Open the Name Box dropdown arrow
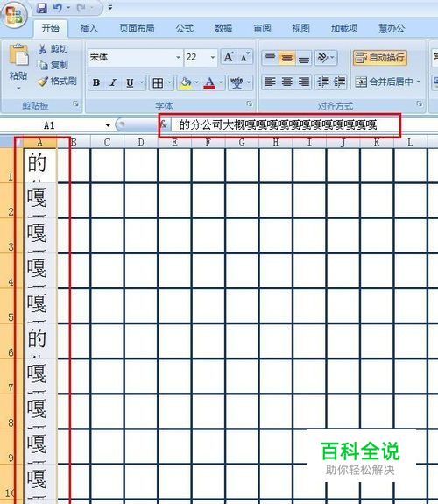 (108, 125)
